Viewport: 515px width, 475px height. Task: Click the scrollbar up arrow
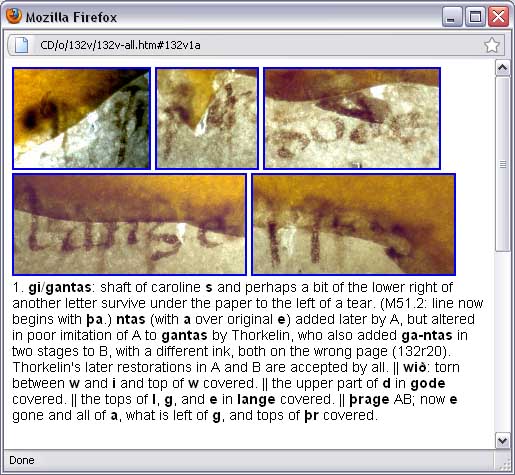click(502, 68)
